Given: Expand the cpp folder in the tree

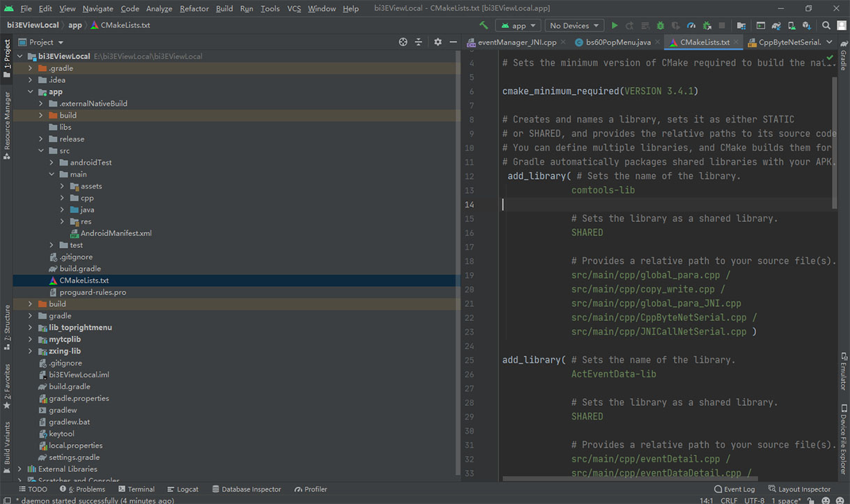Looking at the screenshot, I should coord(62,198).
